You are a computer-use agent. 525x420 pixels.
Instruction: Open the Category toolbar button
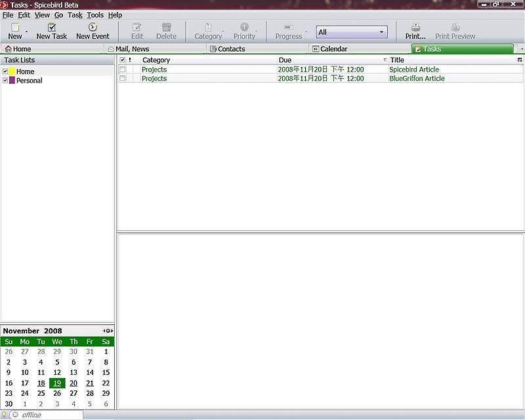click(x=208, y=31)
